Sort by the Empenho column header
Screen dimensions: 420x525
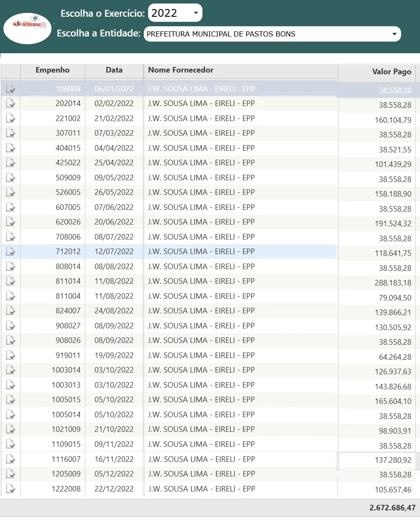coord(52,70)
